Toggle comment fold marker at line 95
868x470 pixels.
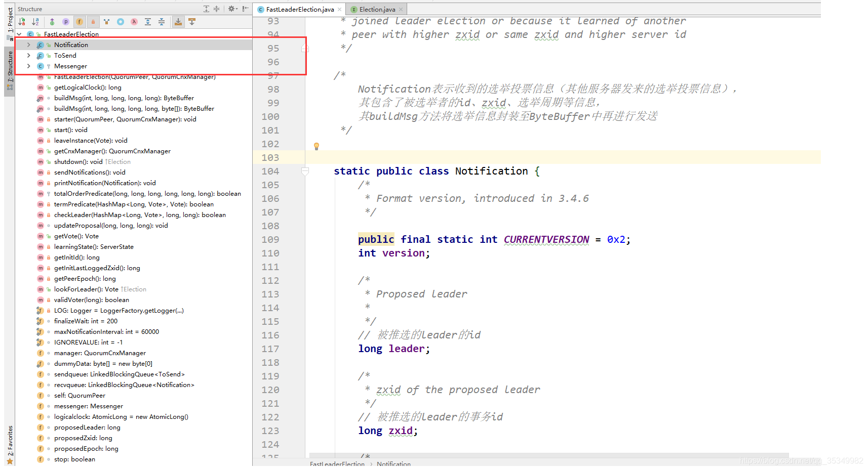pyautogui.click(x=305, y=49)
